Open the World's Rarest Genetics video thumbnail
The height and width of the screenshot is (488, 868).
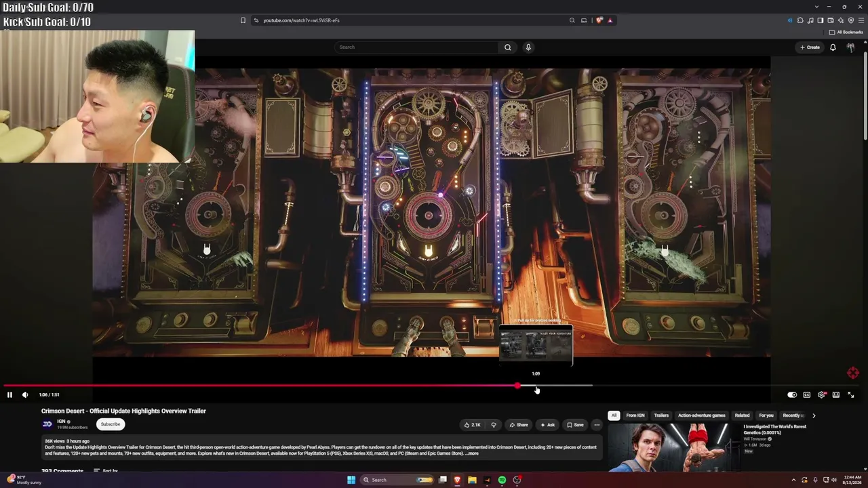[x=674, y=447]
